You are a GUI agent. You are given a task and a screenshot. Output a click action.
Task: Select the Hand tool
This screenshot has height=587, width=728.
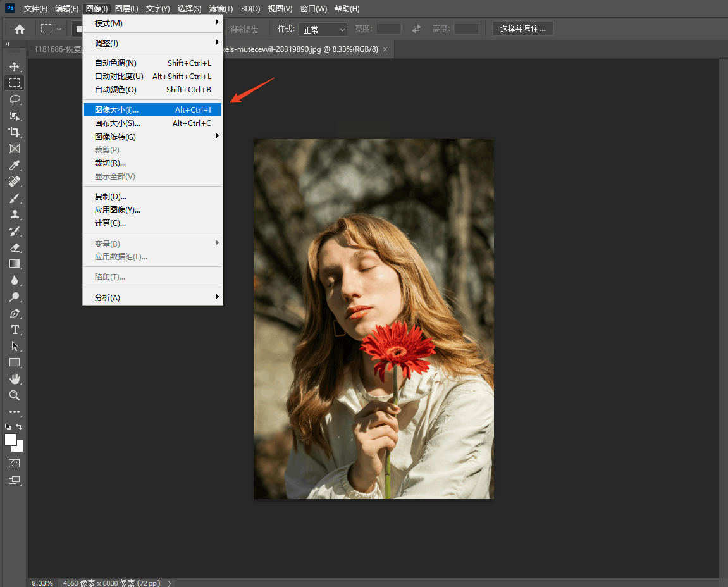[15, 379]
